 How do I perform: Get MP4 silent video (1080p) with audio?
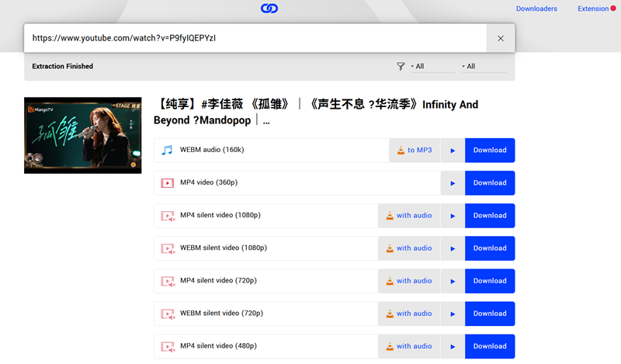(409, 216)
